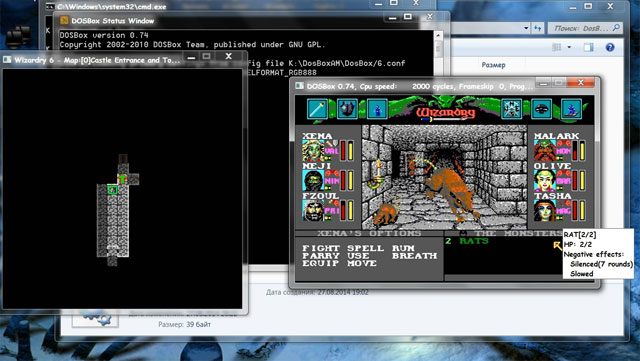Open the view options dropdown arrow in Explorer
Viewport: 640px width, 361px height.
[x=569, y=47]
